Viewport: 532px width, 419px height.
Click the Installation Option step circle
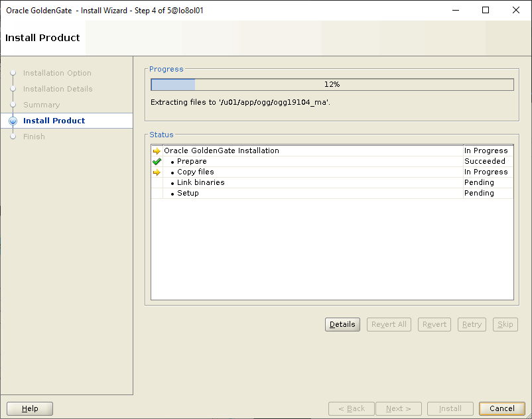pyautogui.click(x=13, y=73)
